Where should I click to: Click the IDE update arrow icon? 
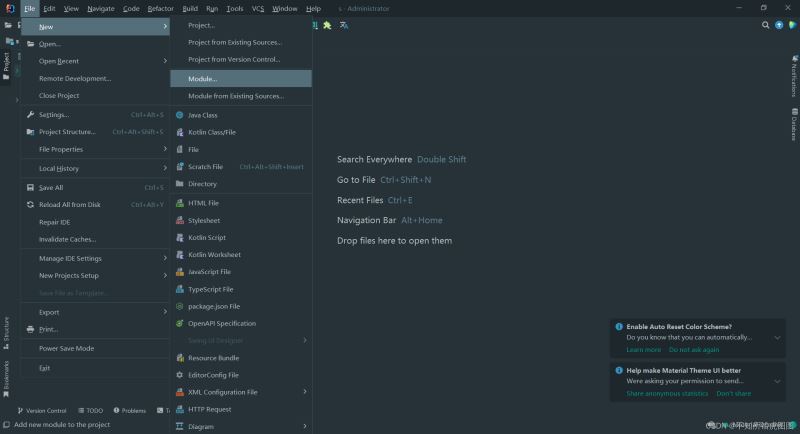pyautogui.click(x=779, y=25)
